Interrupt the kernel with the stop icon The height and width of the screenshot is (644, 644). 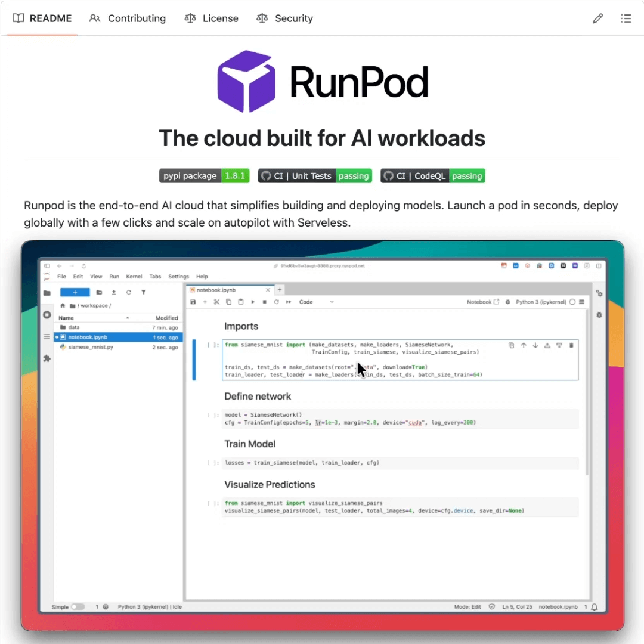pos(265,302)
